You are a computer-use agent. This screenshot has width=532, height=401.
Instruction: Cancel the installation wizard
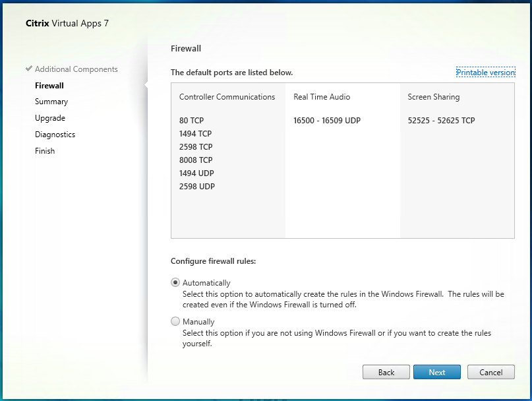490,373
